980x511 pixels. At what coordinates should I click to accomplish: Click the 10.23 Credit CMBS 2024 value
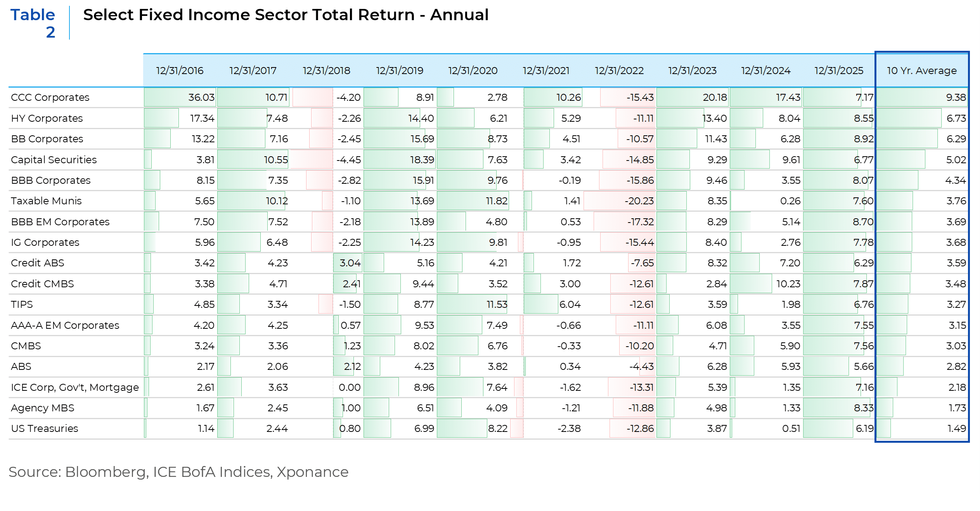(x=788, y=284)
